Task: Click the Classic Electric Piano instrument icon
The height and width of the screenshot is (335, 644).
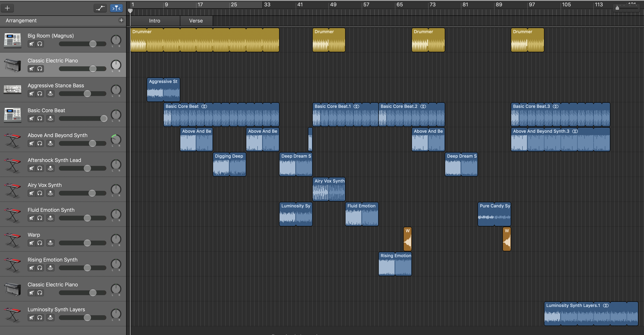Action: tap(12, 65)
